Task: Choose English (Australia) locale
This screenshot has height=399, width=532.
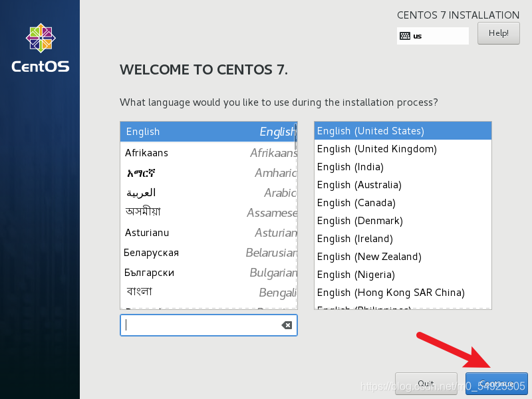Action: point(403,185)
